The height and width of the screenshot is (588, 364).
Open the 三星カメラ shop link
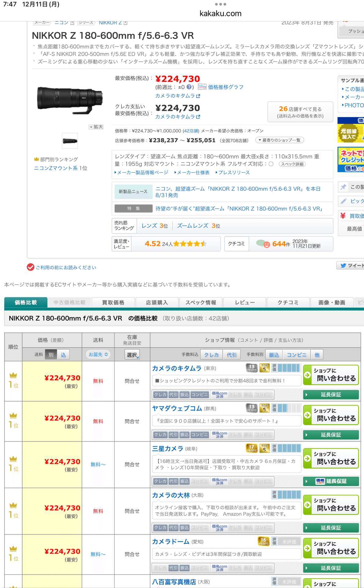pos(168,449)
